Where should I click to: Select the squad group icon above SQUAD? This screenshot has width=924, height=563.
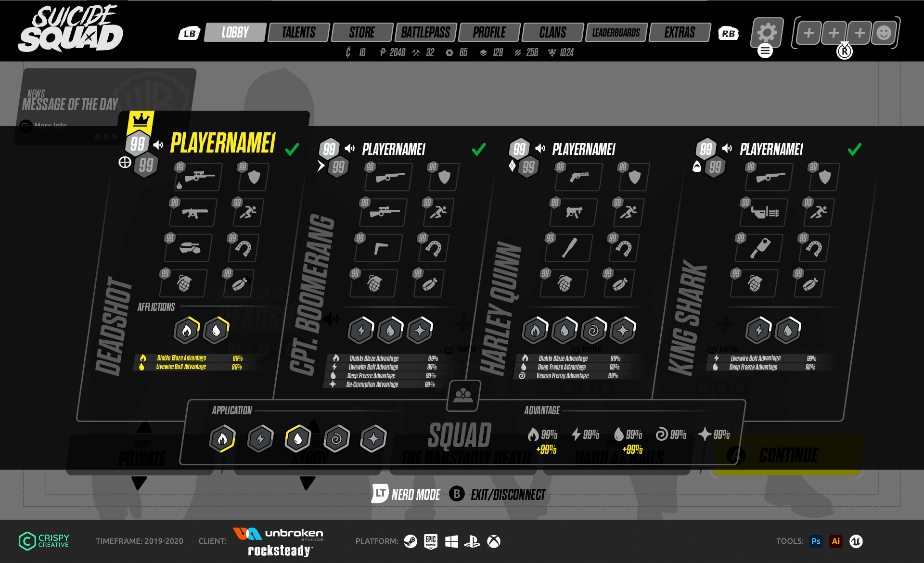point(463,395)
